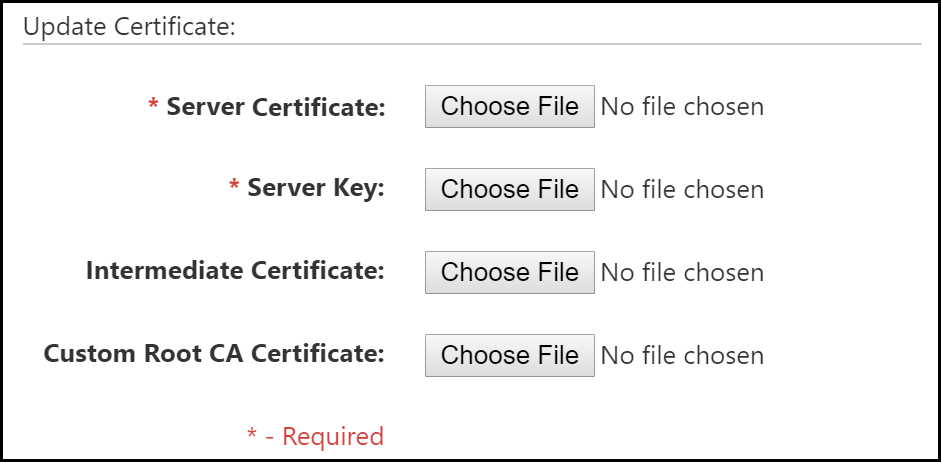
Task: Click 'No file chosen' beside Server Certificate
Action: (x=682, y=107)
